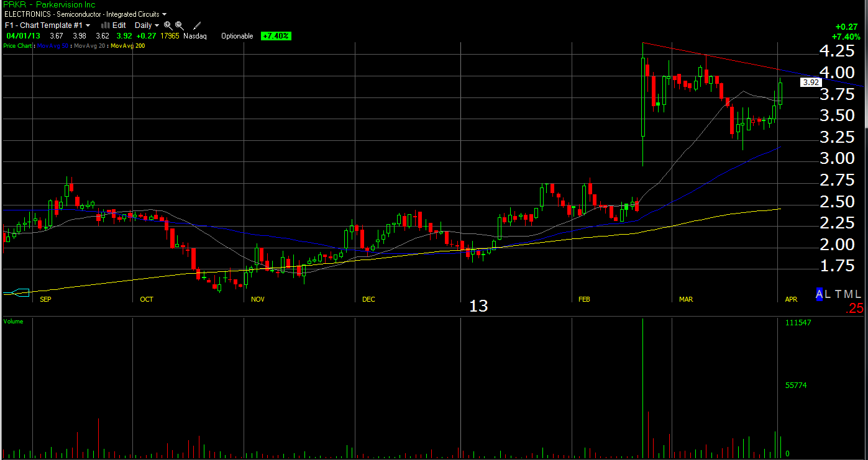Click the bar chart icon beside Edit
The width and height of the screenshot is (868, 460).
(106, 25)
